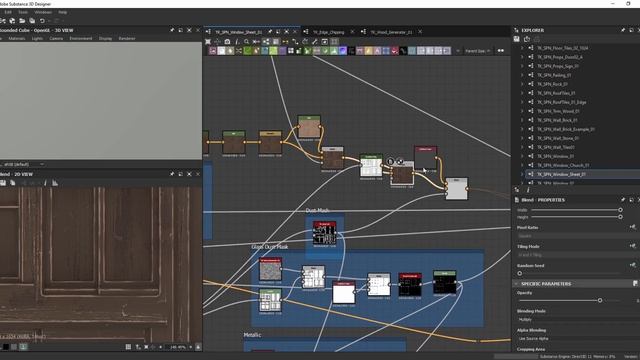Click the Random Seed slider handle
Viewport: 640px width, 360px height.
click(x=520, y=273)
